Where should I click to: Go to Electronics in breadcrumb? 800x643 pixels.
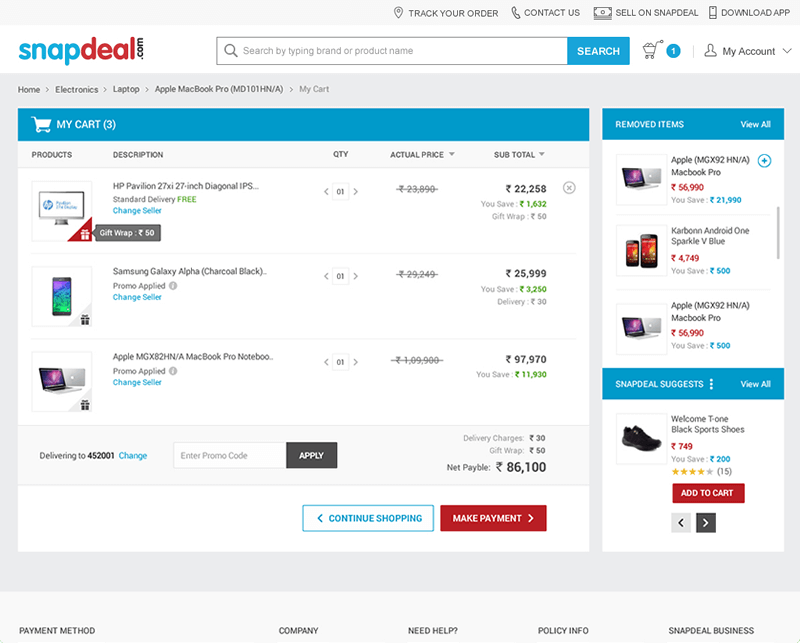pos(77,90)
